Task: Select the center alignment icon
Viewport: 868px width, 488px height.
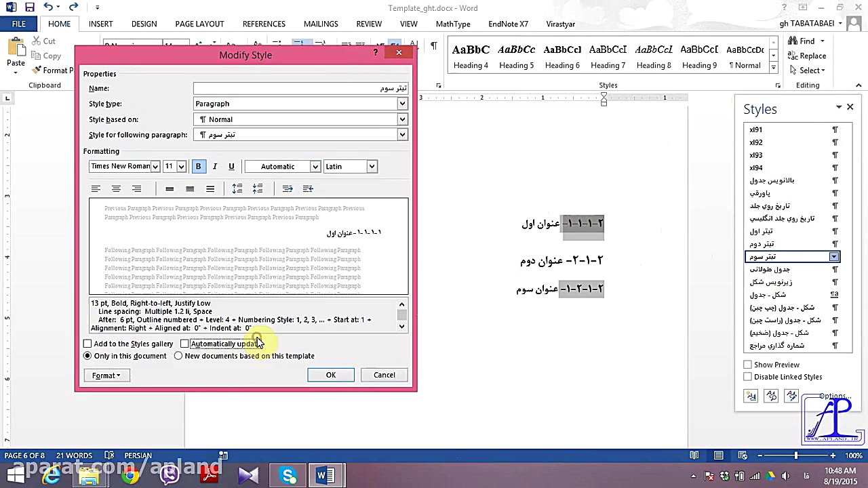Action: tap(116, 188)
